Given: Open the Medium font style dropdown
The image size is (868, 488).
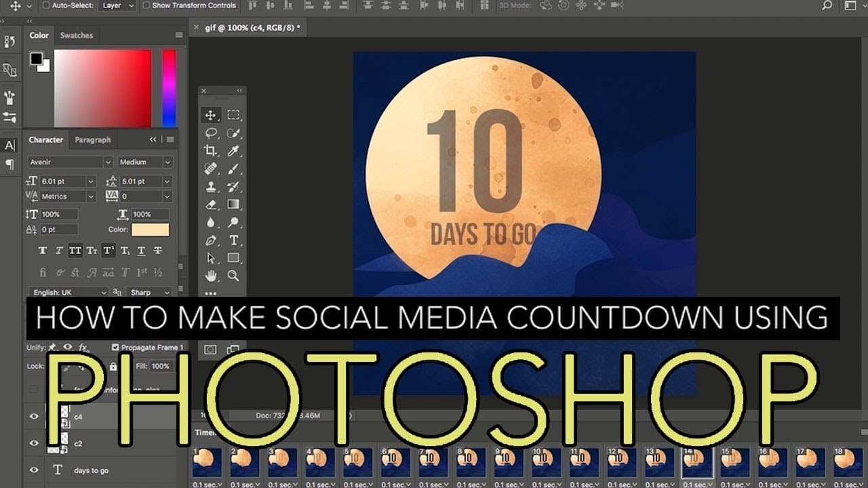Looking at the screenshot, I should [x=146, y=162].
